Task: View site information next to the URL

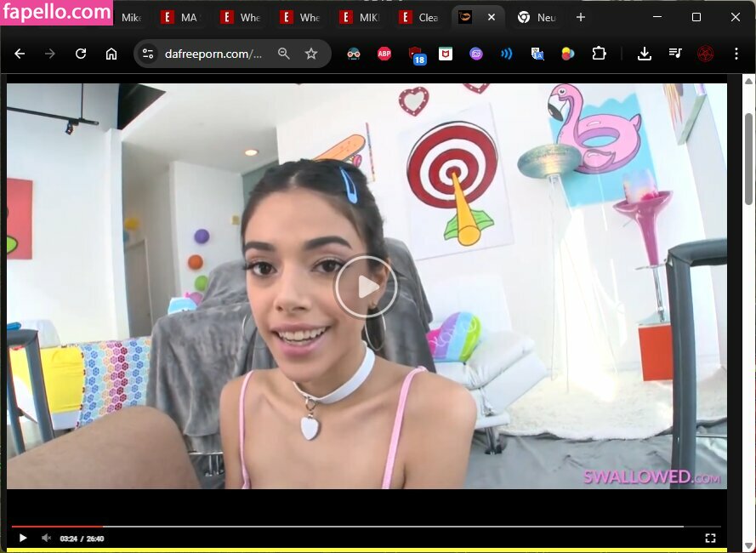Action: 148,54
